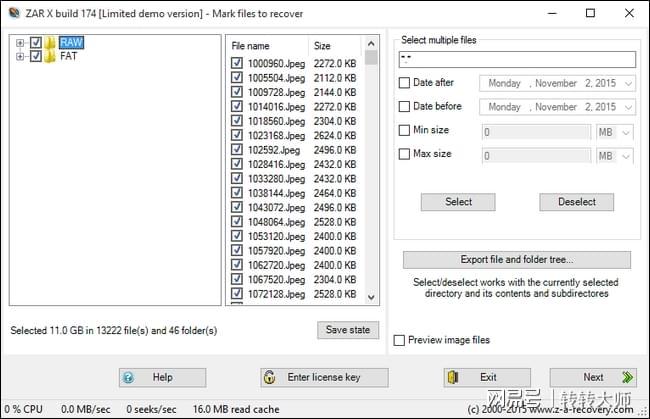Click the RAW folder icon
Viewport: 650px width, 419px height.
coord(50,42)
